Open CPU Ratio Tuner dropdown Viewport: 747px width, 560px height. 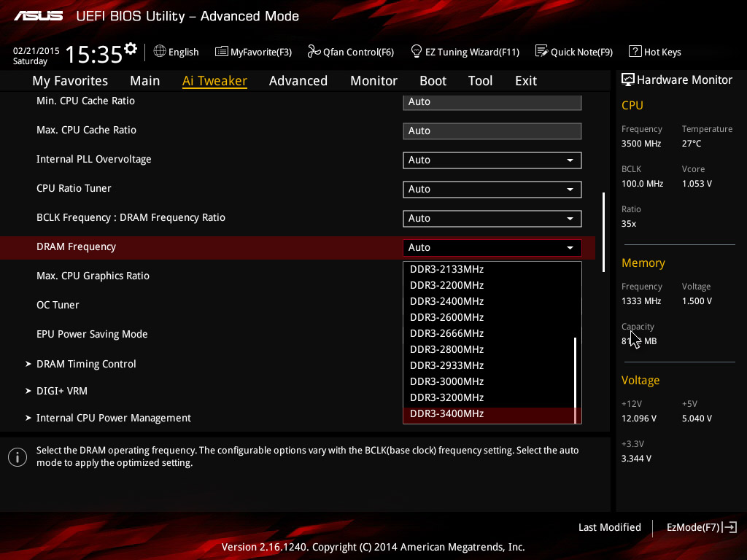click(492, 189)
